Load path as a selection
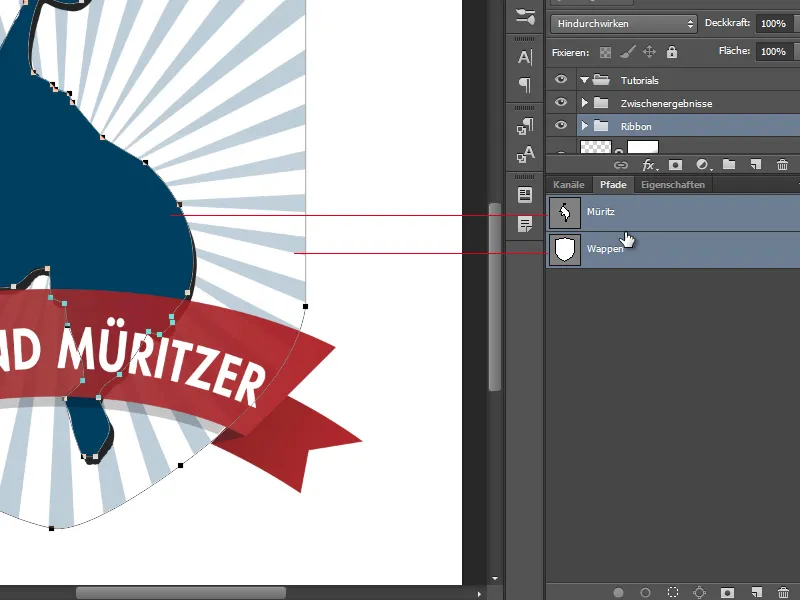The image size is (800, 600). tap(673, 592)
